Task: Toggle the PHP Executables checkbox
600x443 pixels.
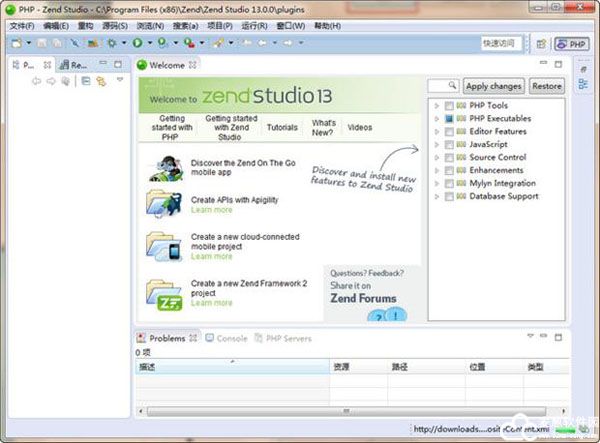Action: click(449, 119)
